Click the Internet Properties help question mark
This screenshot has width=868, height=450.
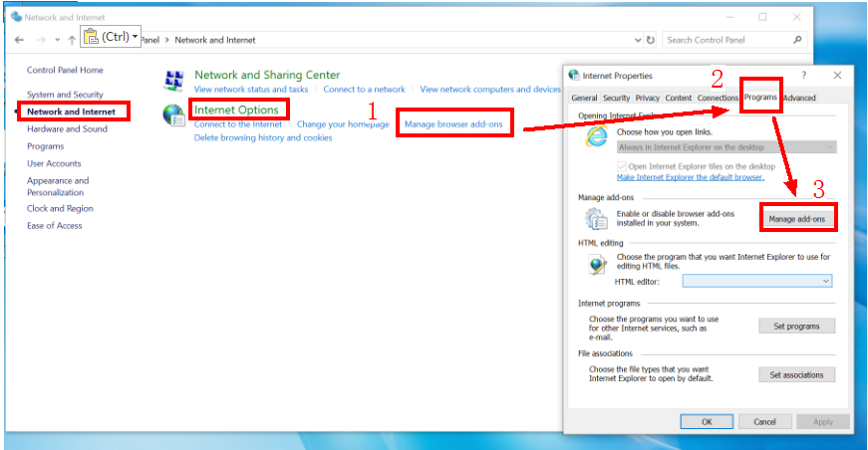[804, 75]
